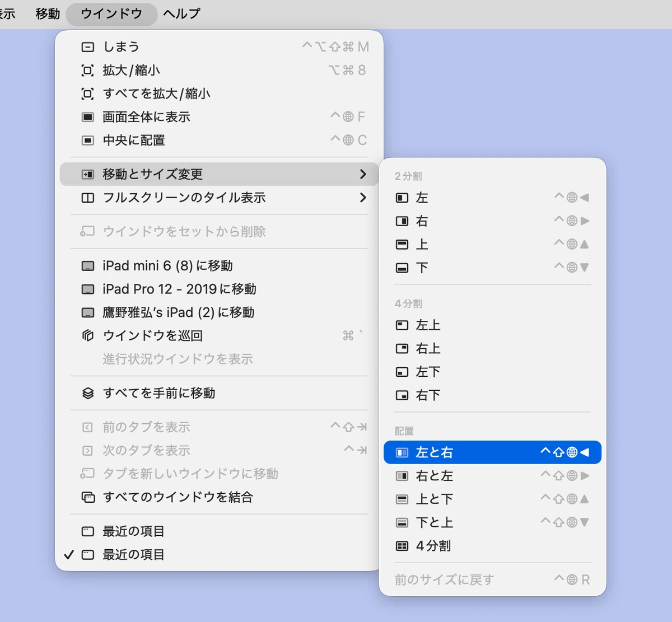The height and width of the screenshot is (622, 672).
Task: Click the 拡大/縮小 zoom icon
Action: click(x=88, y=71)
